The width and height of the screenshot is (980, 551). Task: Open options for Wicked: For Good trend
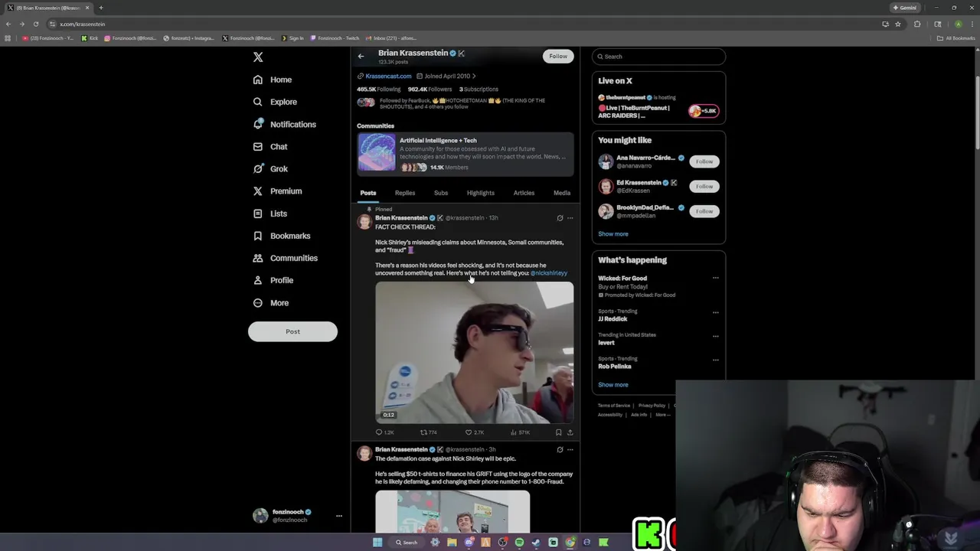[x=716, y=278]
